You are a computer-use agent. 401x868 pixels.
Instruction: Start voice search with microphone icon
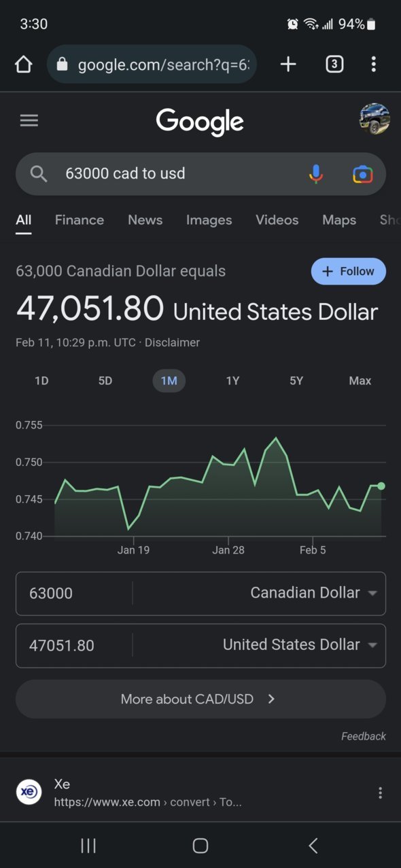(x=316, y=174)
